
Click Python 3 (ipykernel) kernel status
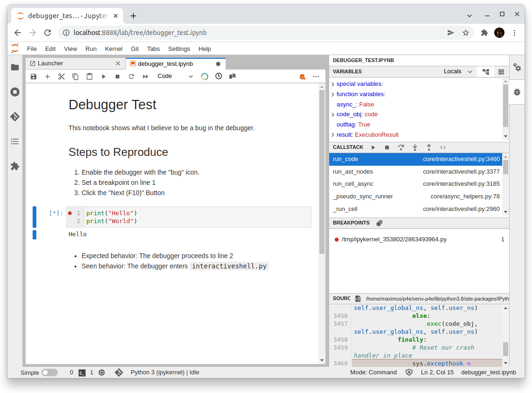[165, 372]
